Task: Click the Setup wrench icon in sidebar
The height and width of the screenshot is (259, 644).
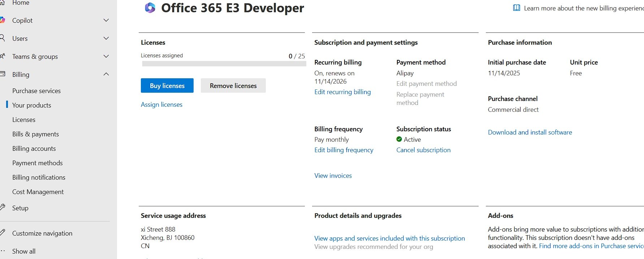Action: (3, 207)
